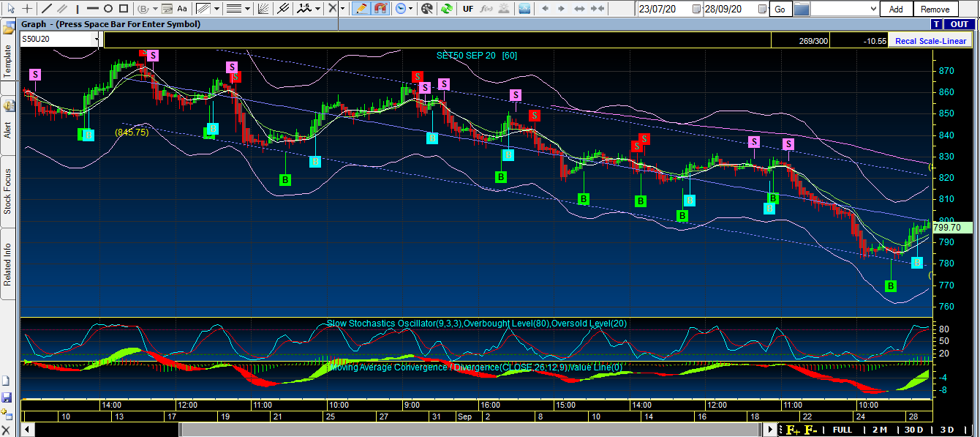This screenshot has height=437, width=980.
Task: Click the B buy marker tool
Action: [x=143, y=9]
